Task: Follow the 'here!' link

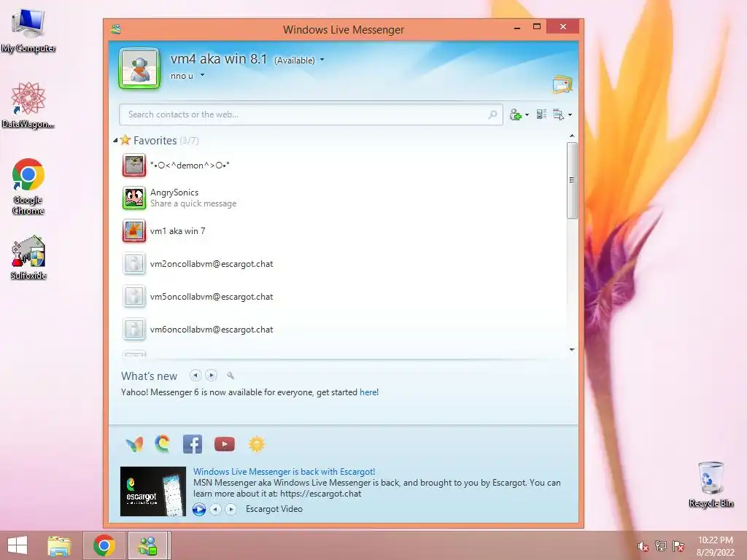Action: [369, 392]
